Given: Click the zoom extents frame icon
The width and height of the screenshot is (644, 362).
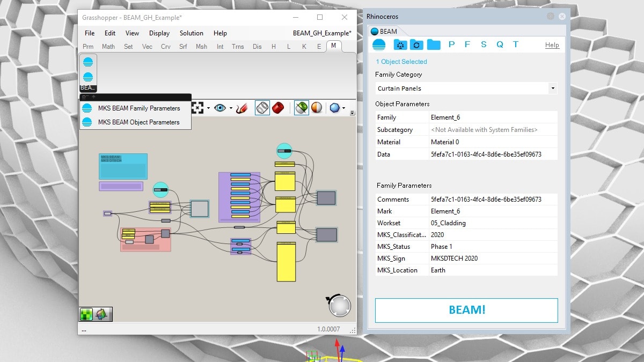Looking at the screenshot, I should tap(198, 108).
